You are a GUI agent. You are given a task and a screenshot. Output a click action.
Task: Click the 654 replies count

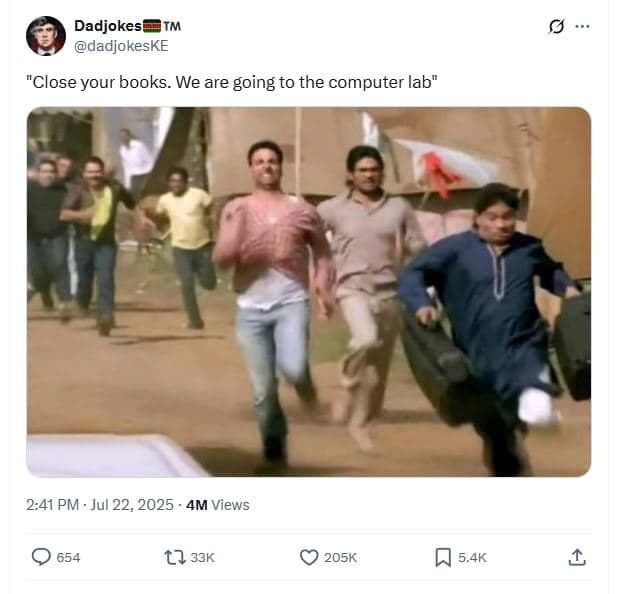coord(68,558)
